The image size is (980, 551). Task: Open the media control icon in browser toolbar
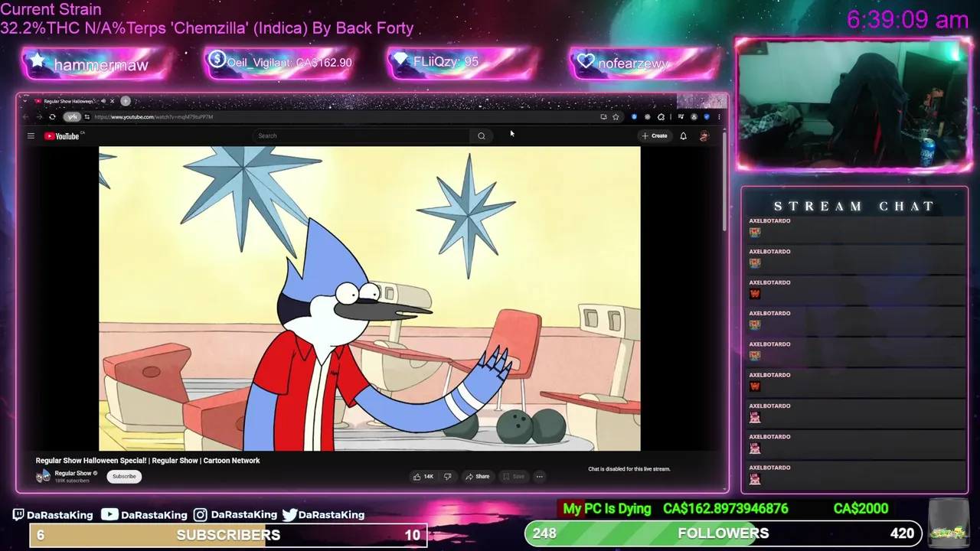click(x=681, y=117)
